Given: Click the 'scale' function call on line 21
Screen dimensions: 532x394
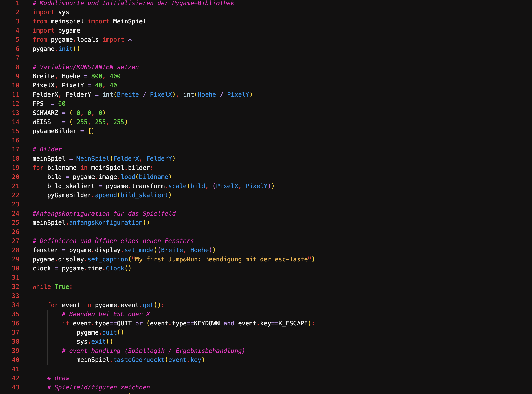Looking at the screenshot, I should pyautogui.click(x=177, y=186).
